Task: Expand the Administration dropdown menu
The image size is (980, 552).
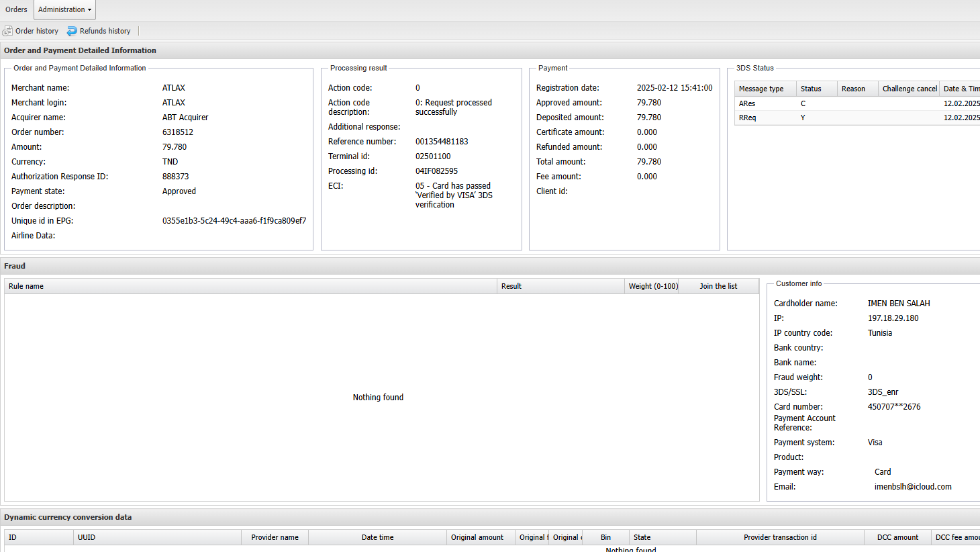Action: point(64,9)
